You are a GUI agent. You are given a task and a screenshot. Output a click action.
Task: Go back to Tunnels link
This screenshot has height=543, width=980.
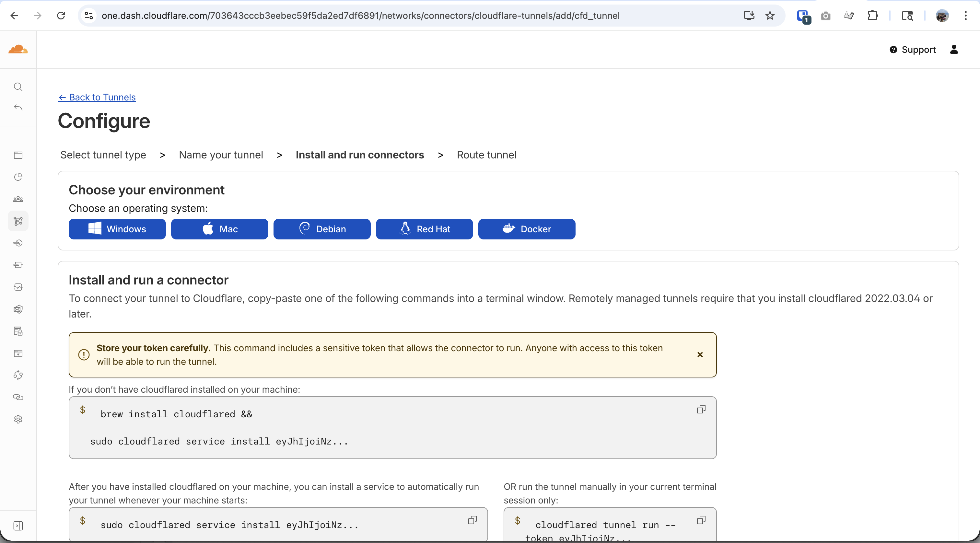click(97, 97)
